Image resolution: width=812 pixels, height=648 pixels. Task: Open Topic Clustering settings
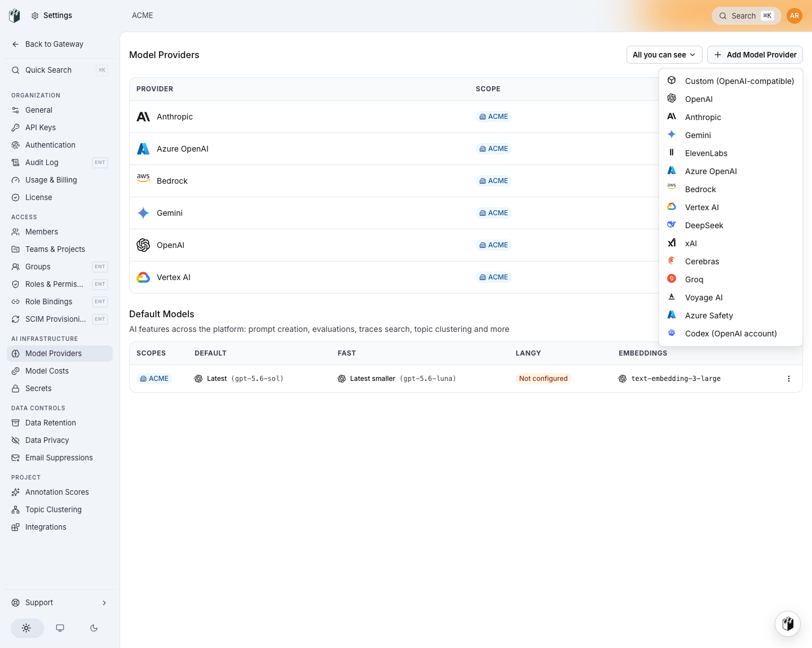(60, 510)
